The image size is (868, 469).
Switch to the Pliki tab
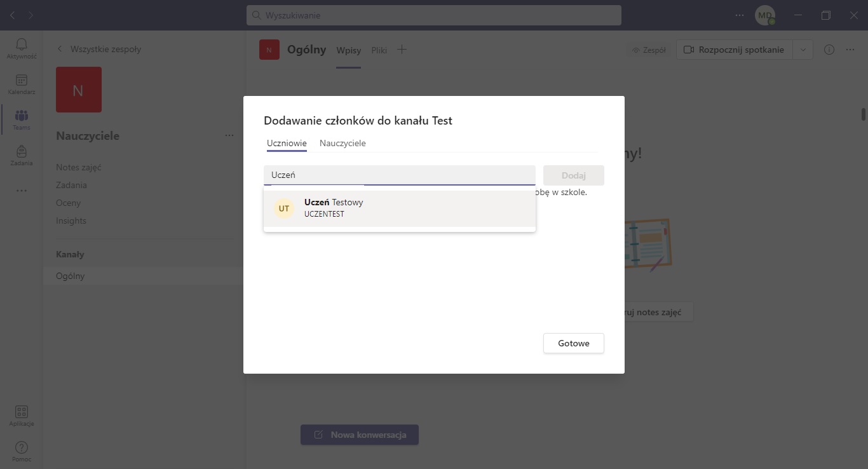point(379,50)
